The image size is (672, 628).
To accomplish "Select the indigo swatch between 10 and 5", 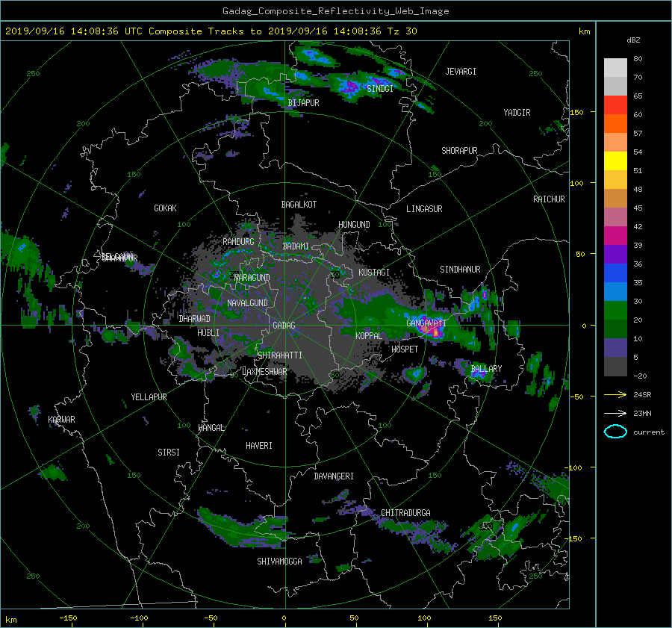I will (615, 348).
